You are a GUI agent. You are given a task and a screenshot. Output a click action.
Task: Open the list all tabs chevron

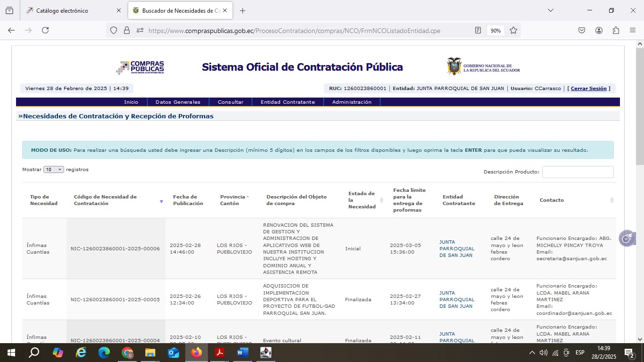point(550,10)
